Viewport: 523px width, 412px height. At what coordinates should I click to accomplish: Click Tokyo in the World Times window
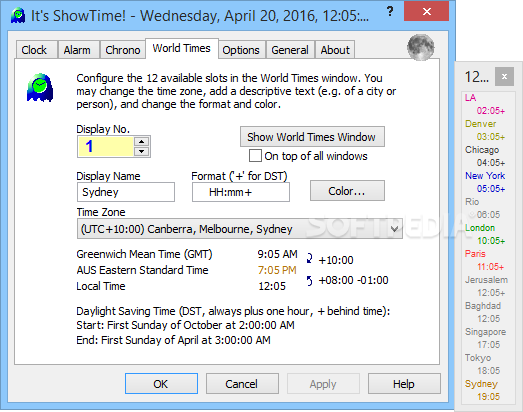478,358
